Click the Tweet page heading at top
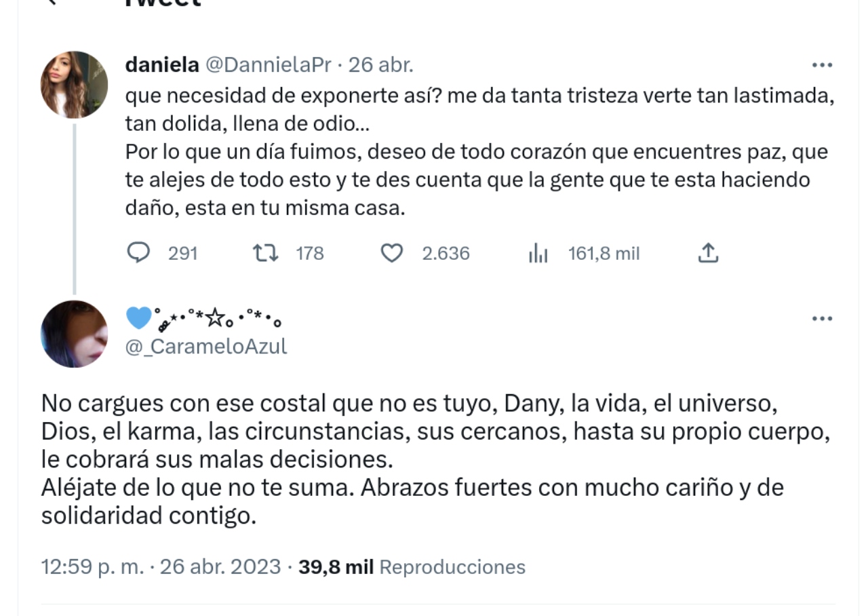 [163, 3]
